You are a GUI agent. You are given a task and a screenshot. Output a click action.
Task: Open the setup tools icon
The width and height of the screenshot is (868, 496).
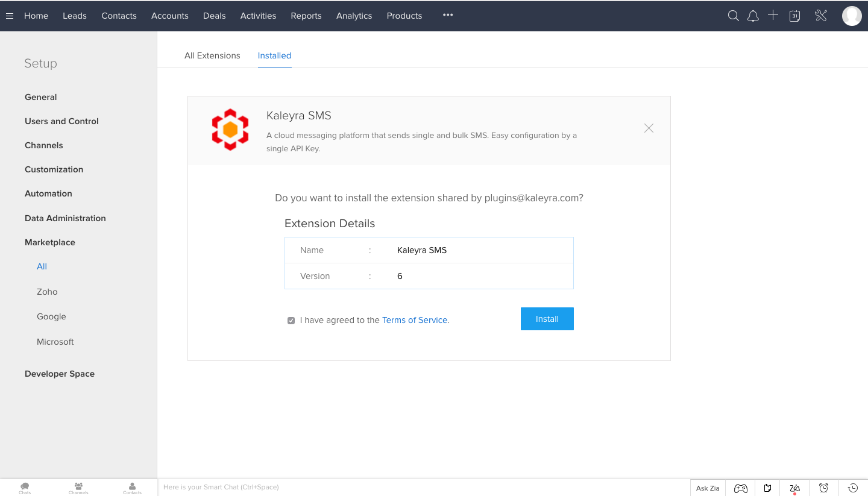(821, 16)
